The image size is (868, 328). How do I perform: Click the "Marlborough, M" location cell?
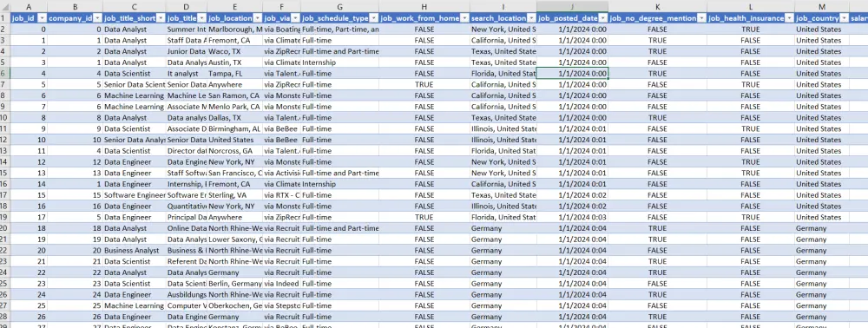235,30
